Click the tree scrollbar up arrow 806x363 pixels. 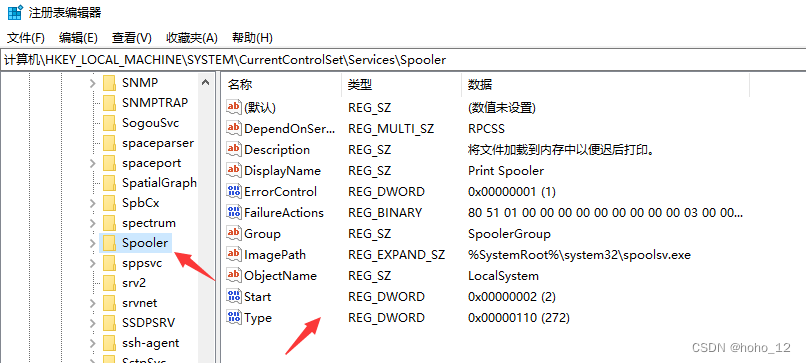tap(205, 82)
